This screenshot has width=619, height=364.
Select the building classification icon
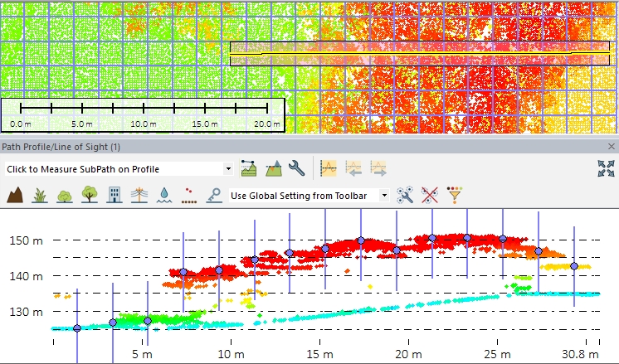coord(114,196)
